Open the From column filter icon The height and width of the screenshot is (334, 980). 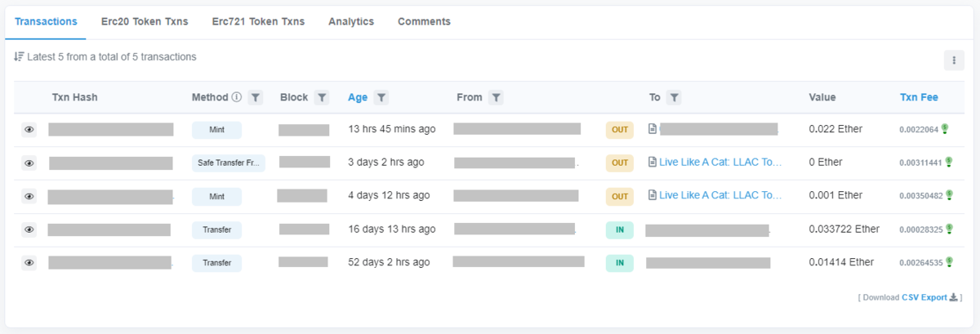pos(496,97)
